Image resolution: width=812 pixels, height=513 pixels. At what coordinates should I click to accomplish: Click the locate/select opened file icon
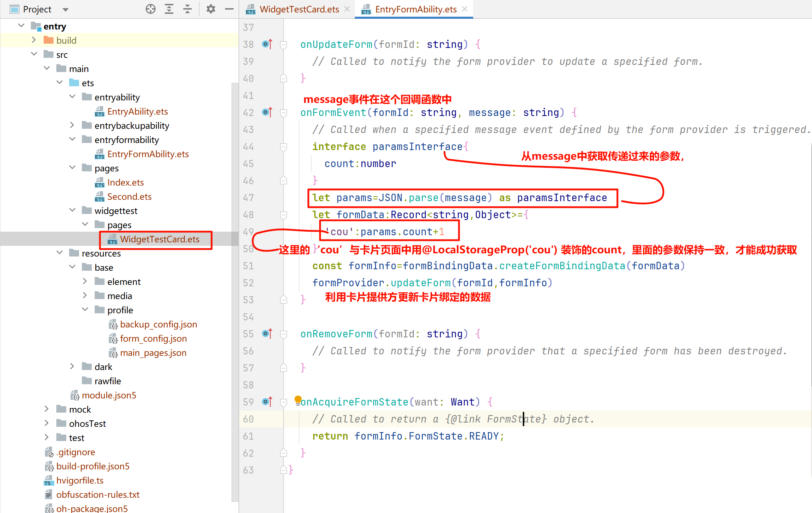pos(151,9)
